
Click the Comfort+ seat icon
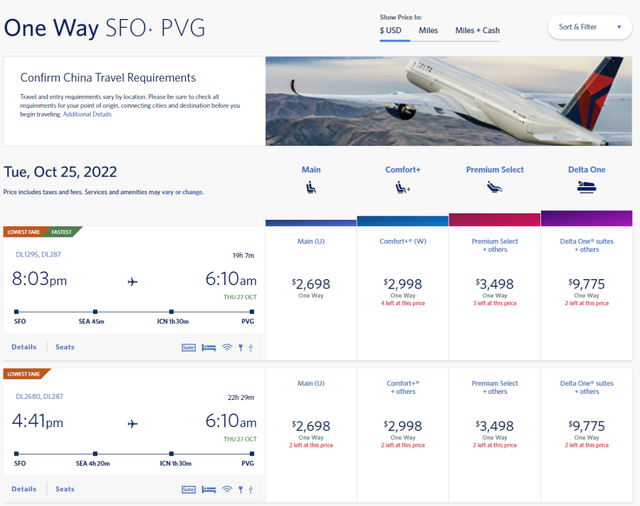pyautogui.click(x=403, y=187)
